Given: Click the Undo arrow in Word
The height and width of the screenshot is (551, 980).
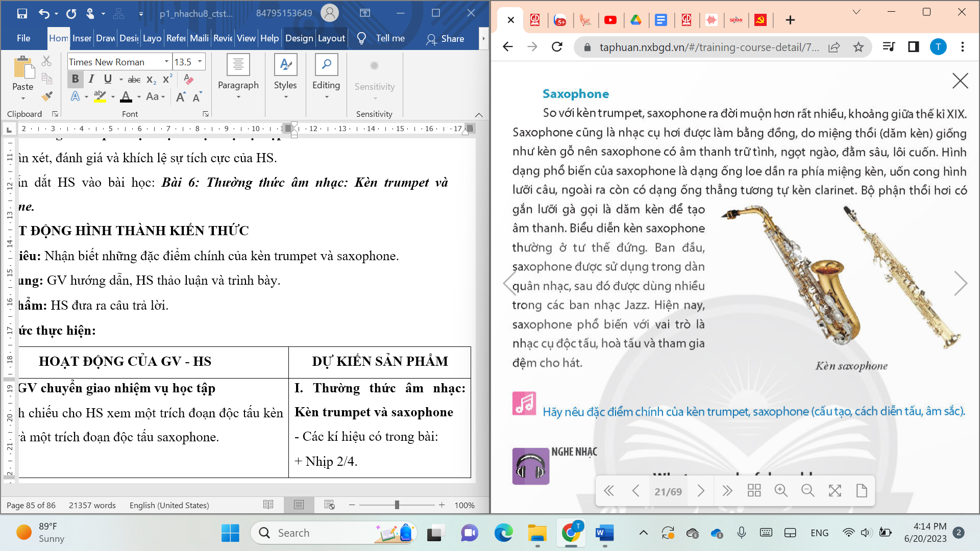Looking at the screenshot, I should (44, 14).
